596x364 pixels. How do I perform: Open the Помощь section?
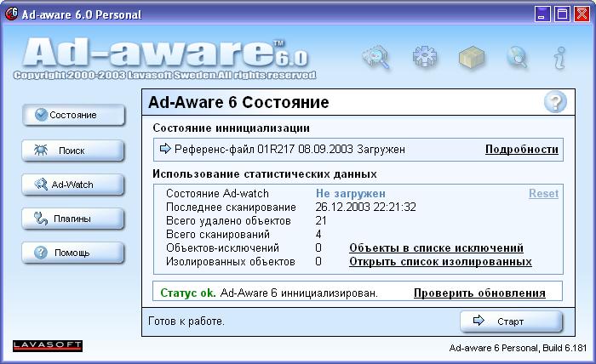72,253
